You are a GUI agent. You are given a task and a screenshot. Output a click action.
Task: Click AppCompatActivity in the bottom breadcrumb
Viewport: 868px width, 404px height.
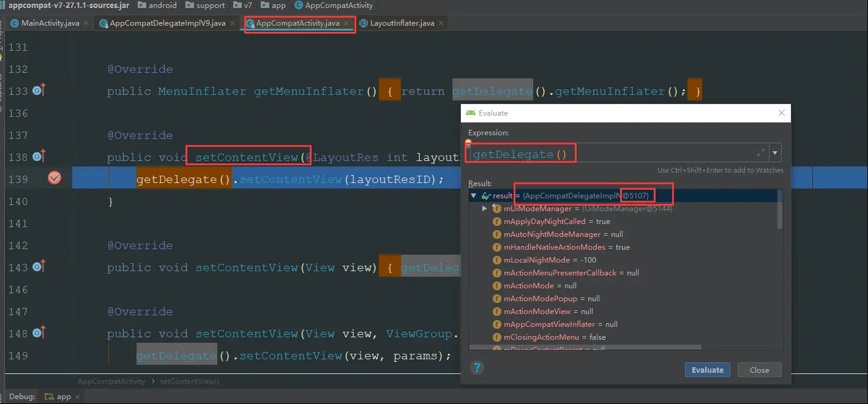coord(111,381)
